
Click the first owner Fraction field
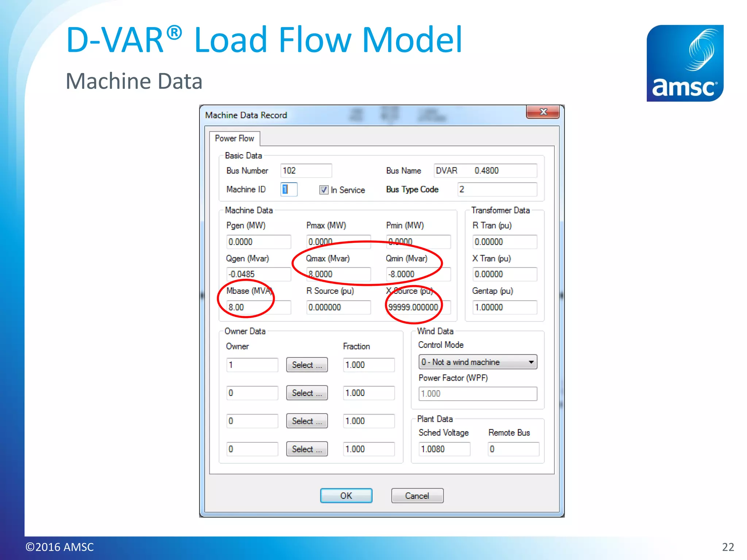(x=369, y=365)
